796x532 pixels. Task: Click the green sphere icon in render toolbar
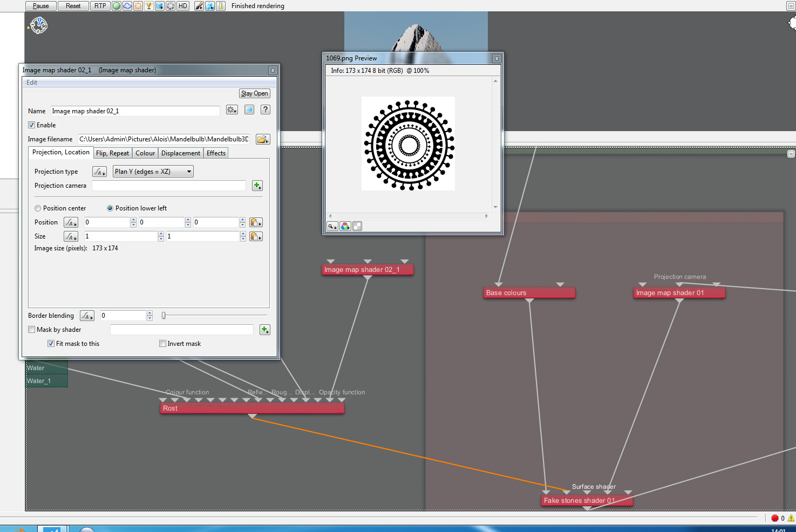point(117,6)
